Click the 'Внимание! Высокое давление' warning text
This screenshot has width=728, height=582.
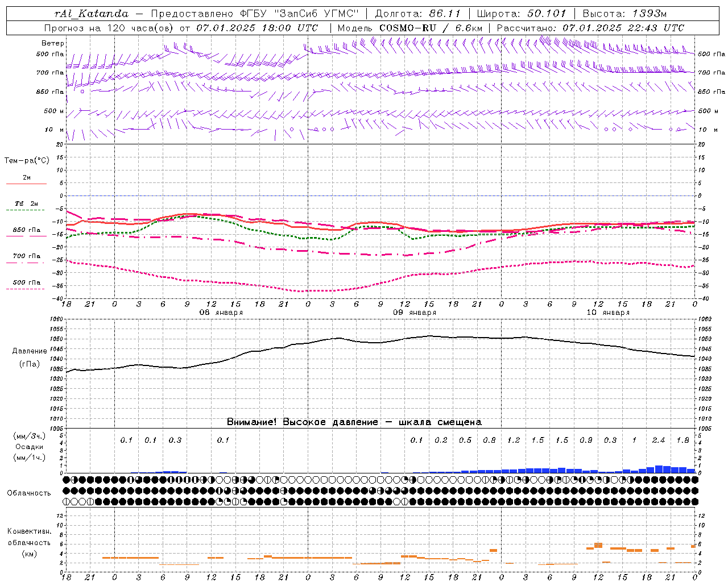[x=303, y=422]
